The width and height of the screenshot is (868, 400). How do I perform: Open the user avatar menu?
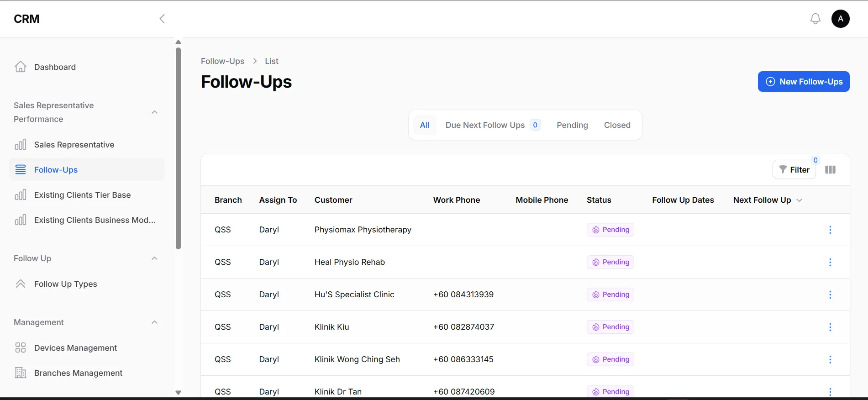coord(841,19)
